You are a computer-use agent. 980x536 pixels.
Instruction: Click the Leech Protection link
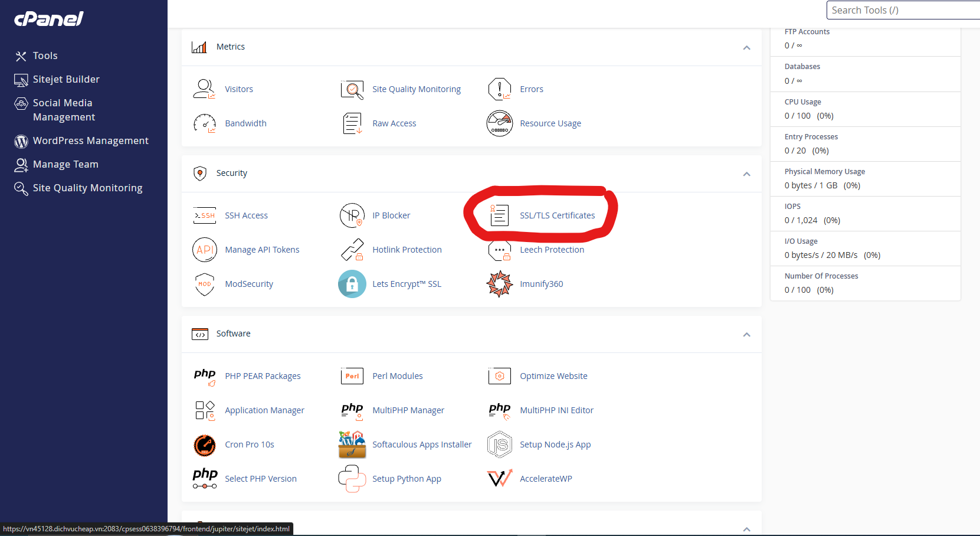[552, 250]
